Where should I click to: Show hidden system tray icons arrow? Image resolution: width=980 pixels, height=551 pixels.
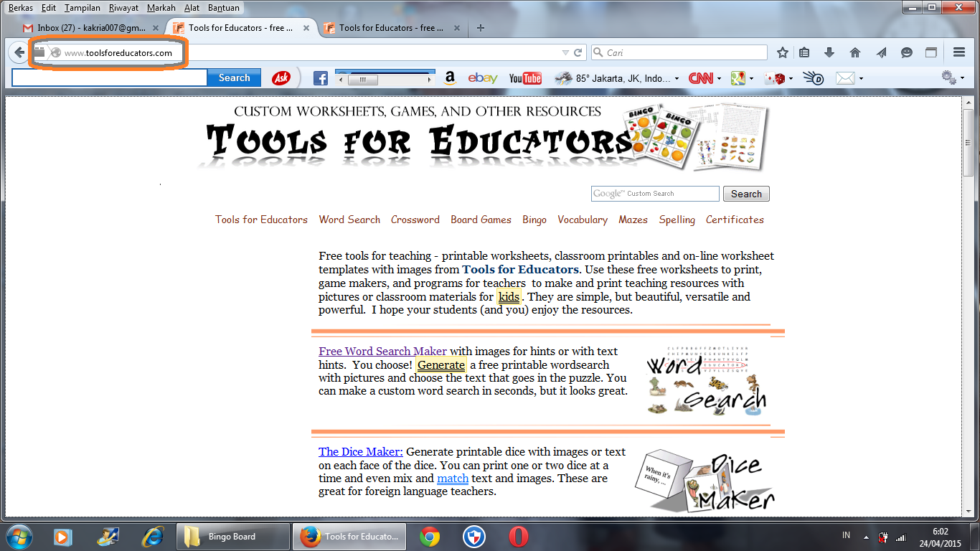click(866, 537)
